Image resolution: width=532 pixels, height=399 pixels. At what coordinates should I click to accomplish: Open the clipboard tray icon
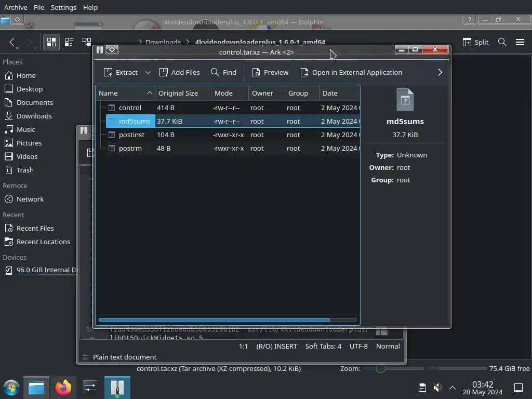click(x=422, y=388)
